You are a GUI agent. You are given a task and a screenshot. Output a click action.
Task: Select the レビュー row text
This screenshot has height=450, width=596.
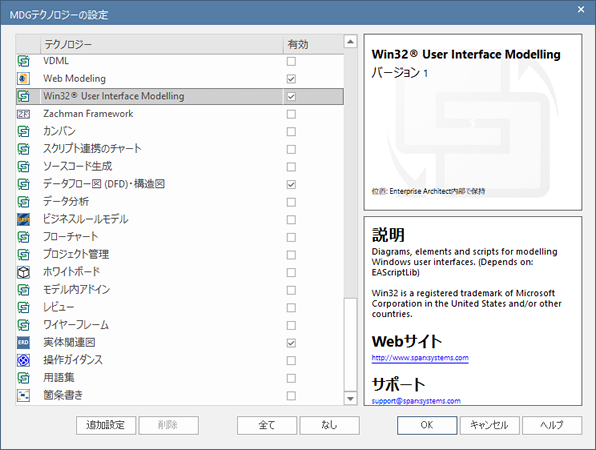click(x=59, y=307)
